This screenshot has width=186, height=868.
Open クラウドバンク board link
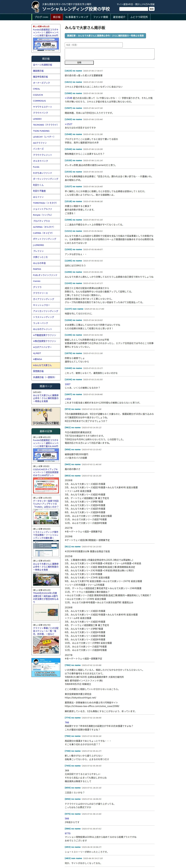[46, 113]
